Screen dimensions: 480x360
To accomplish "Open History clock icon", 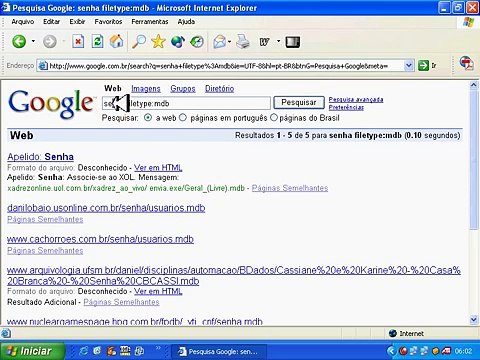I will pyautogui.click(x=197, y=42).
